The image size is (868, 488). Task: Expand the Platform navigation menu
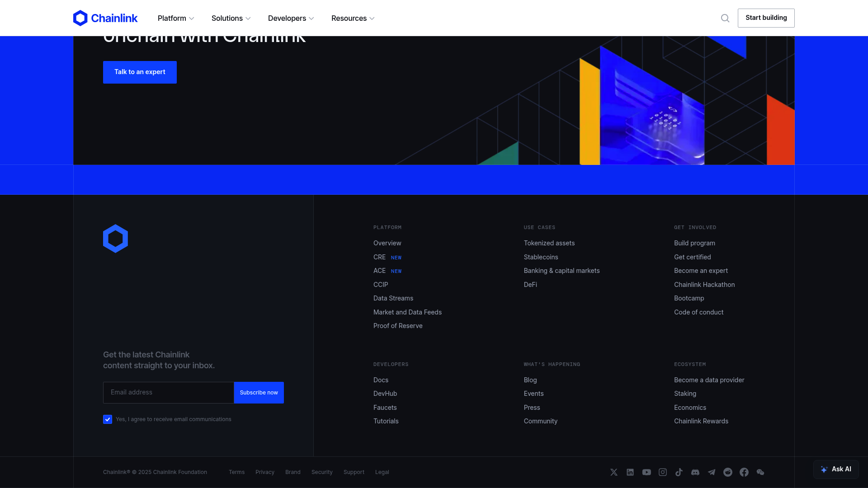176,18
